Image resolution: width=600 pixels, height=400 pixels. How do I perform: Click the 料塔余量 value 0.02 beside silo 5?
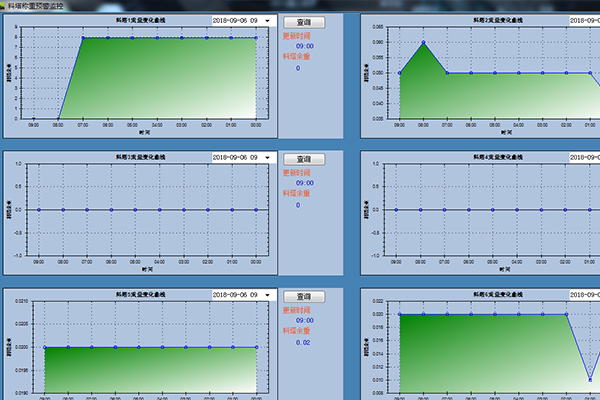pos(303,342)
